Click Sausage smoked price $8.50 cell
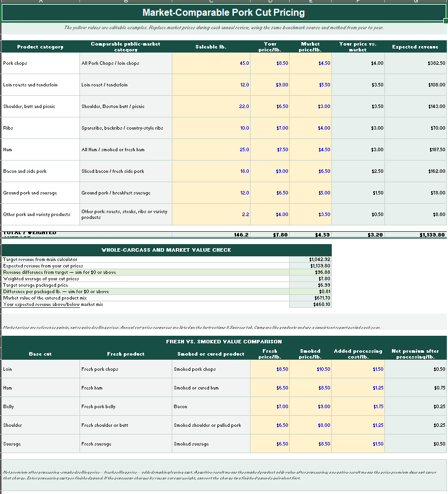 [310, 444]
